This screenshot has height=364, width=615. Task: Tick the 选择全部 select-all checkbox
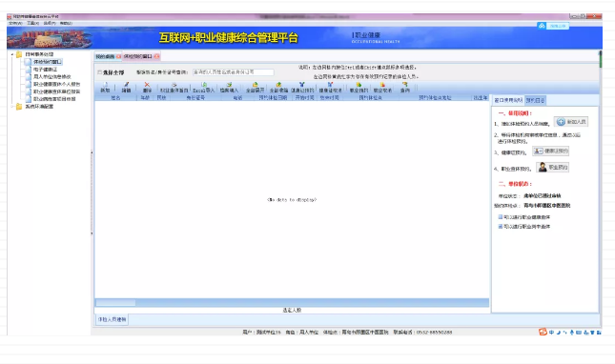coord(99,72)
